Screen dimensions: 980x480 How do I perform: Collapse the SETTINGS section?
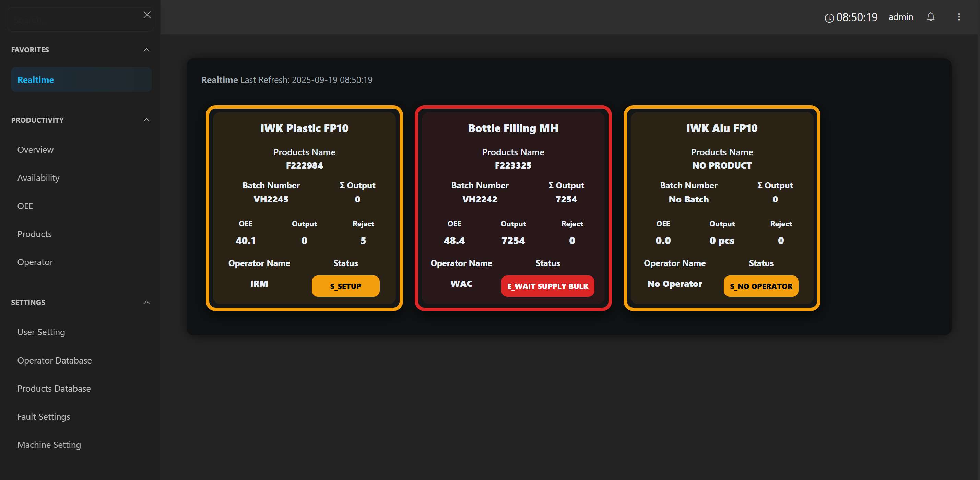tap(147, 302)
